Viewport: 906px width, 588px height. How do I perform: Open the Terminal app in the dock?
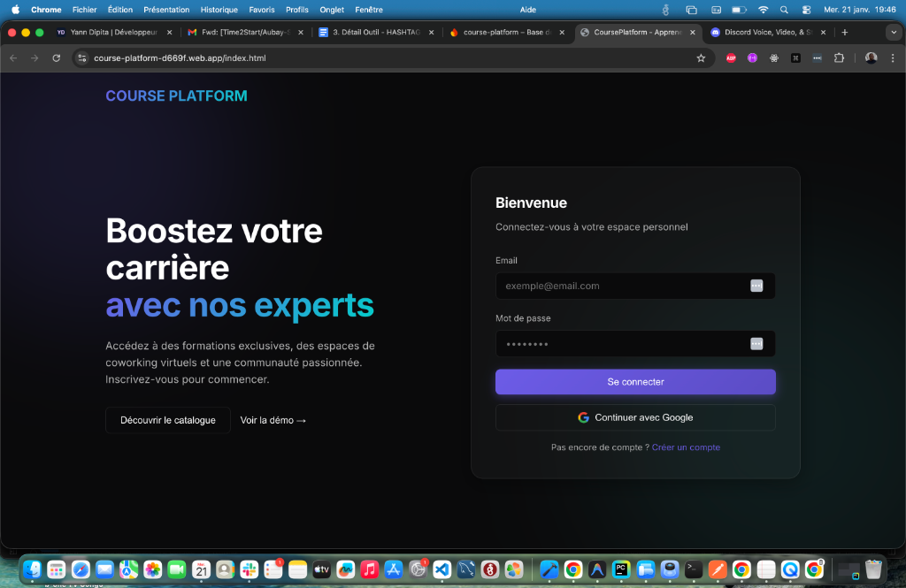pyautogui.click(x=695, y=569)
